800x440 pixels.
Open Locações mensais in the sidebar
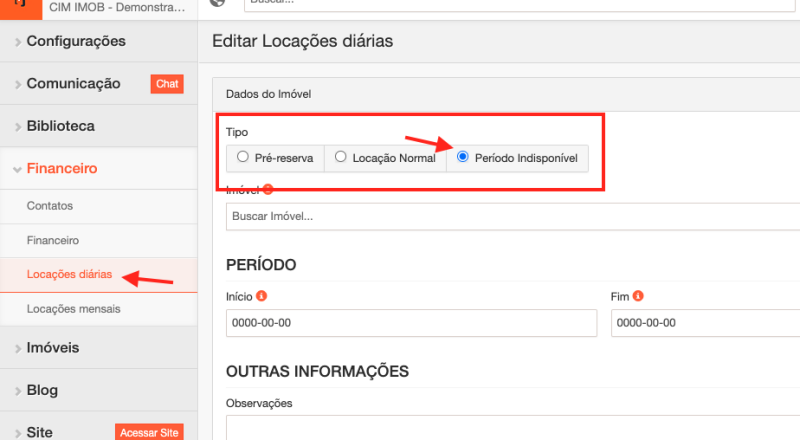[73, 309]
